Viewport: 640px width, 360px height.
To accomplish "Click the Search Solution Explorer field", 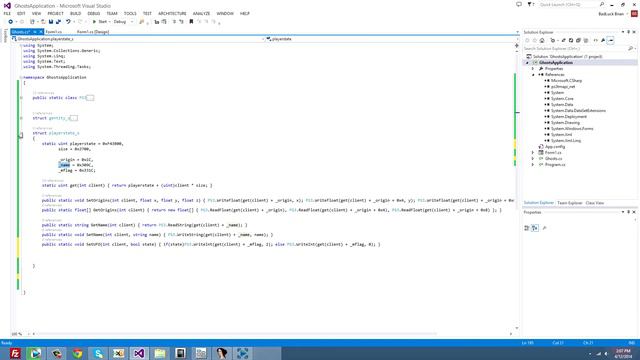I will coord(576,49).
